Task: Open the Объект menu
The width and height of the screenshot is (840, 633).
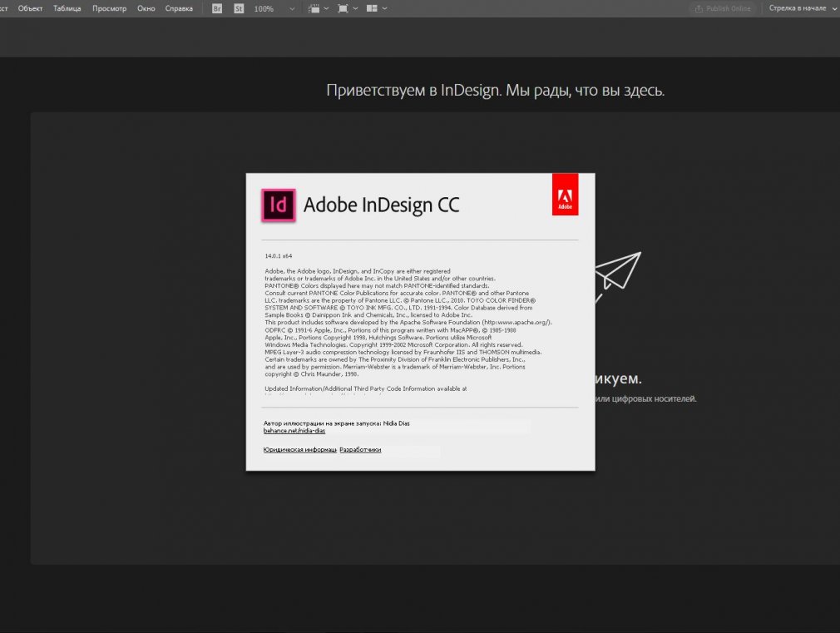Action: [x=30, y=8]
